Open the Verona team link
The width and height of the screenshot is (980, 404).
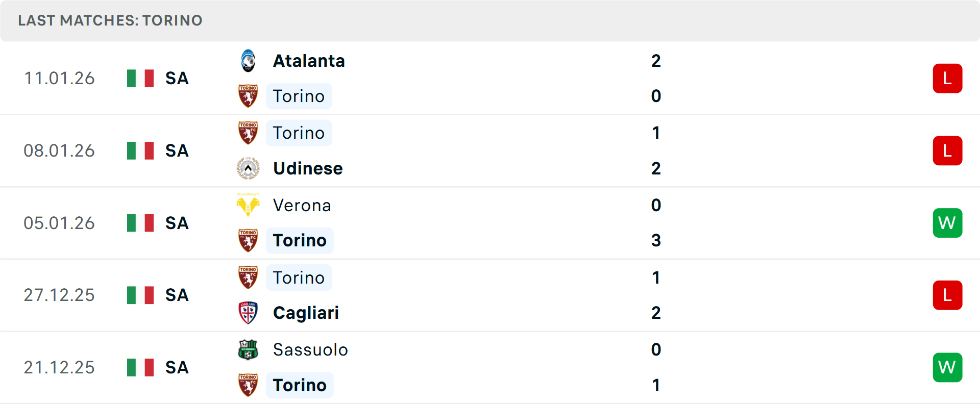[302, 205]
